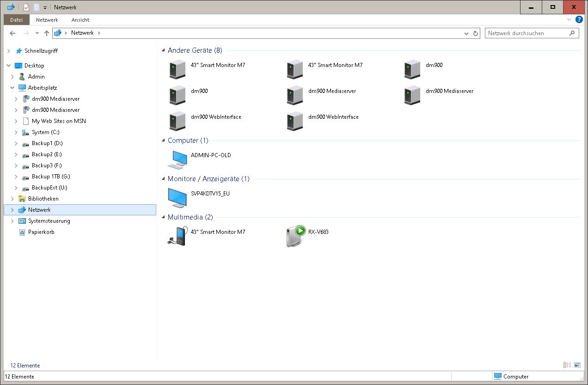Screen dimensions: 588x385
Task: Collapse the Desktop tree node
Action: [x=9, y=66]
